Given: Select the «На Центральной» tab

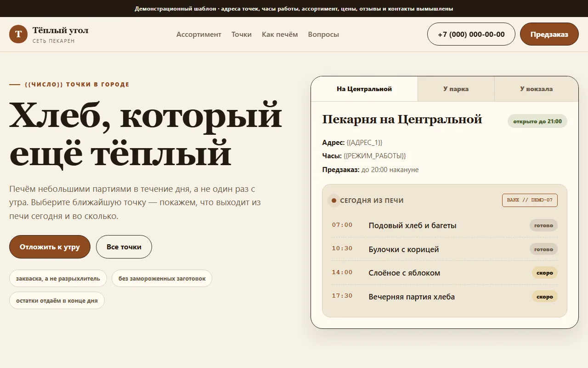Looking at the screenshot, I should pyautogui.click(x=364, y=89).
